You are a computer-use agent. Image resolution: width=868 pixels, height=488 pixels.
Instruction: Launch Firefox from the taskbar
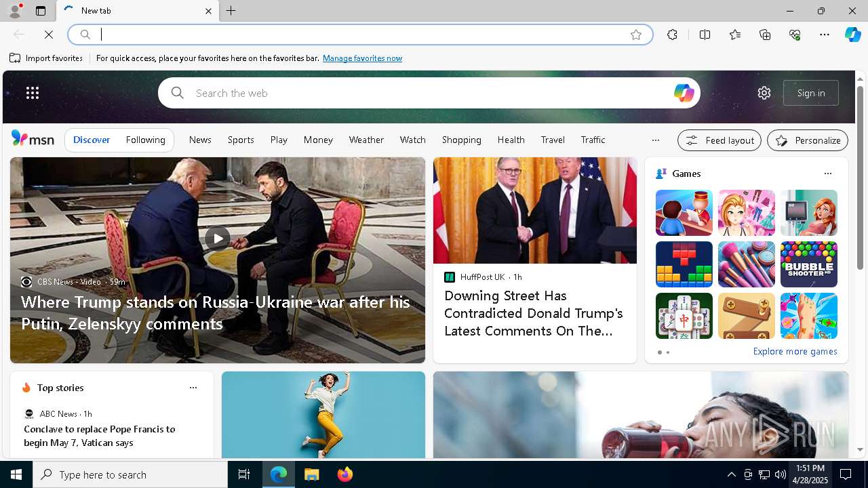[344, 474]
